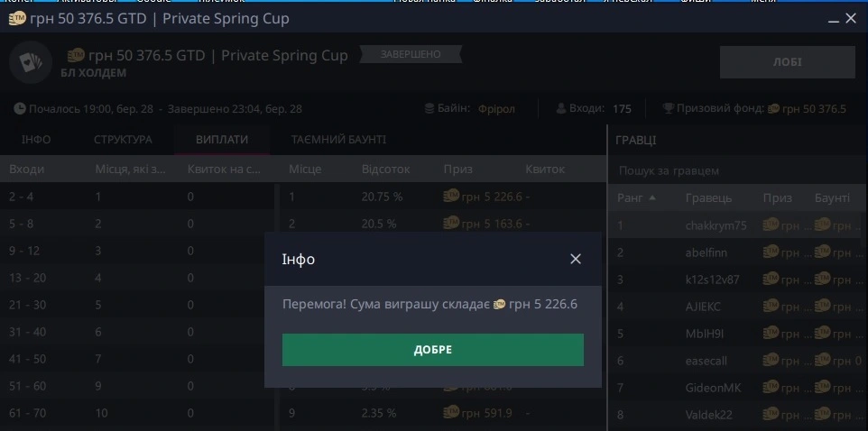The width and height of the screenshot is (868, 431).
Task: Click the trophy icon by Призовий фонд
Action: click(668, 109)
